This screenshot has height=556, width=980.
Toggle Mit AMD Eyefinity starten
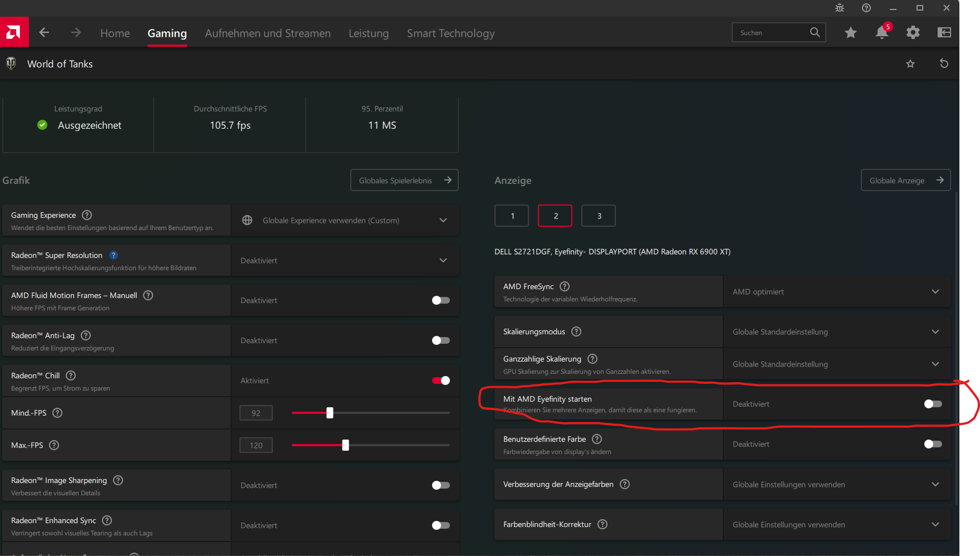pyautogui.click(x=933, y=404)
